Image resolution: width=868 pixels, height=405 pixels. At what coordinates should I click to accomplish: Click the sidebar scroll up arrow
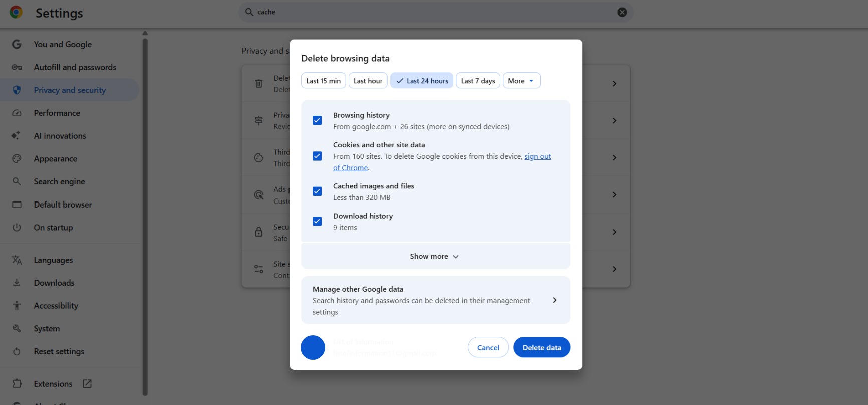(x=145, y=33)
